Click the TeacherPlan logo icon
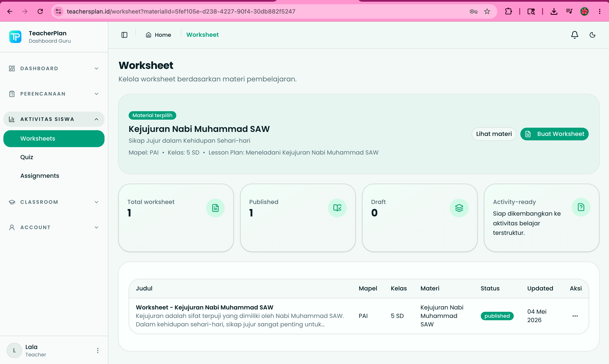609x364 pixels. point(15,37)
